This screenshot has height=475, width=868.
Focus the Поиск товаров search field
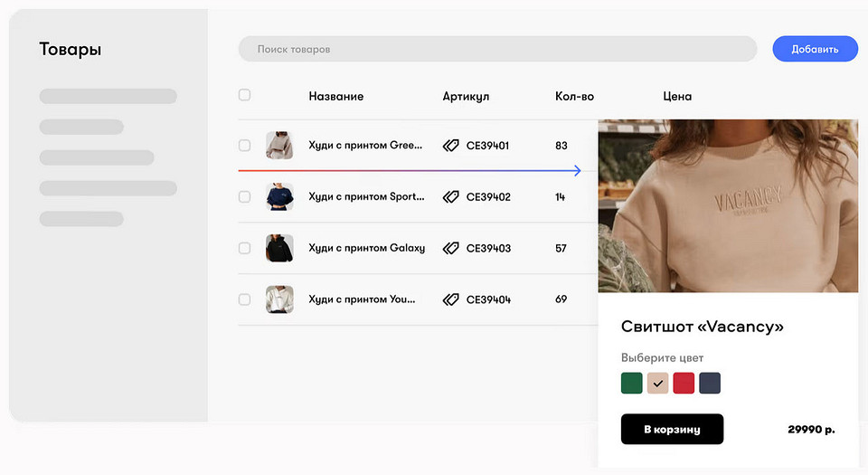pos(497,49)
